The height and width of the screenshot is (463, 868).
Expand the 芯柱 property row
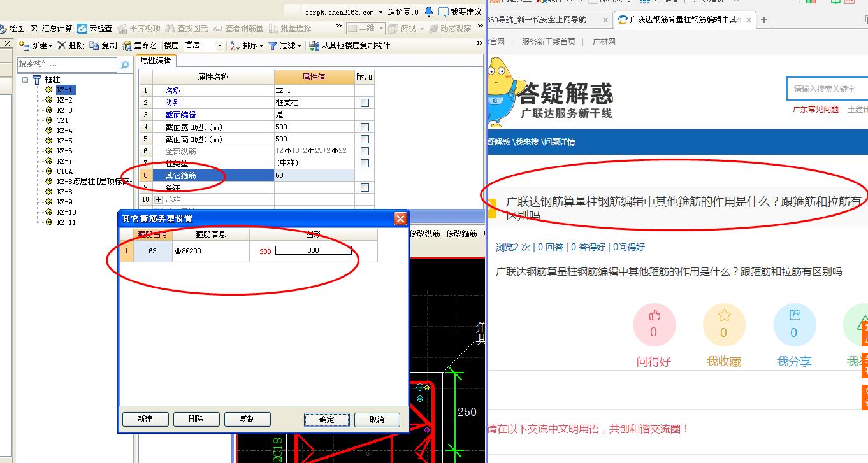pos(159,199)
